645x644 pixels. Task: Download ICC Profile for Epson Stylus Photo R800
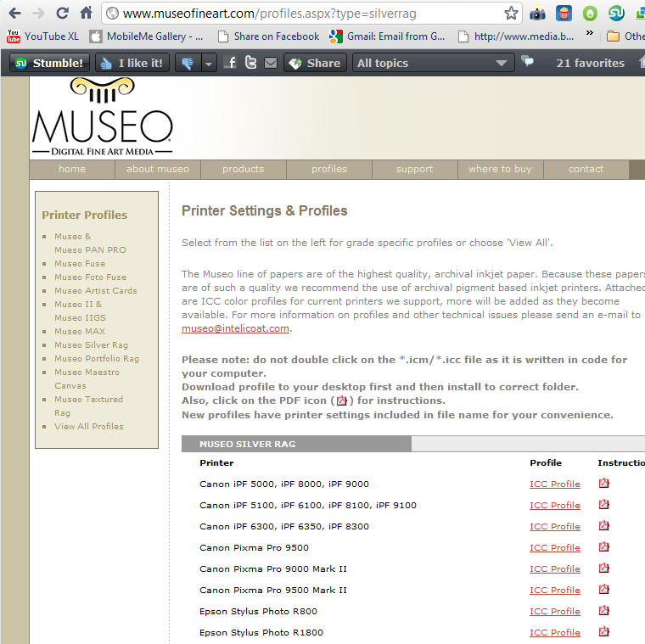pyautogui.click(x=554, y=612)
